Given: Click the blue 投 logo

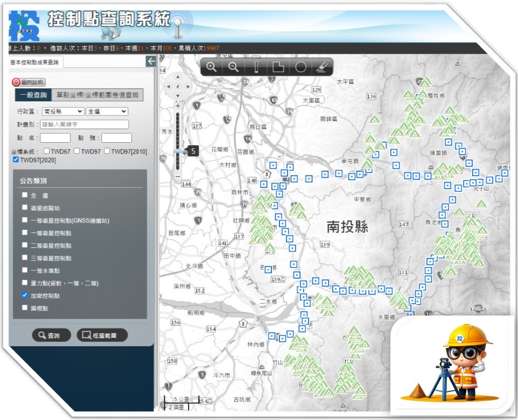Looking at the screenshot, I should click(x=24, y=26).
